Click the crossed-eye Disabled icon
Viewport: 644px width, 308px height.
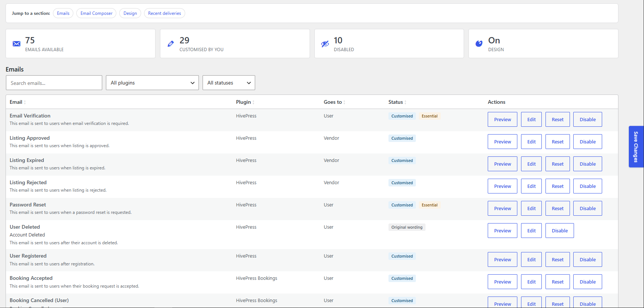(x=325, y=44)
